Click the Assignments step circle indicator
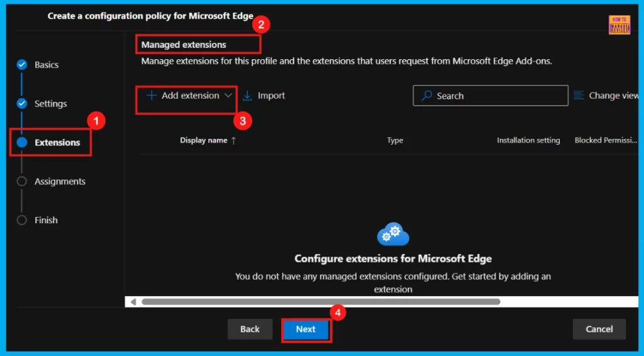 pyautogui.click(x=22, y=181)
